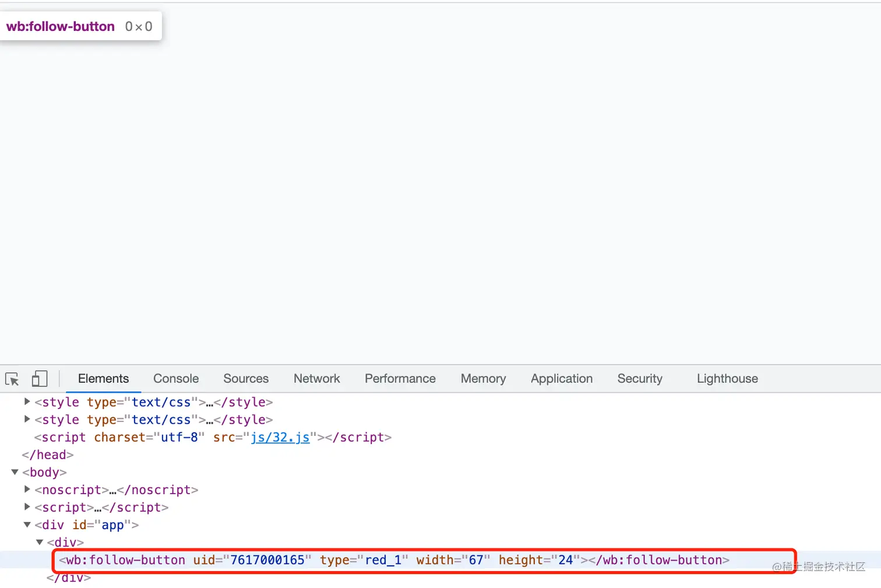Click the charset value utf-8
Viewport: 881px width, 588px height.
coord(179,438)
